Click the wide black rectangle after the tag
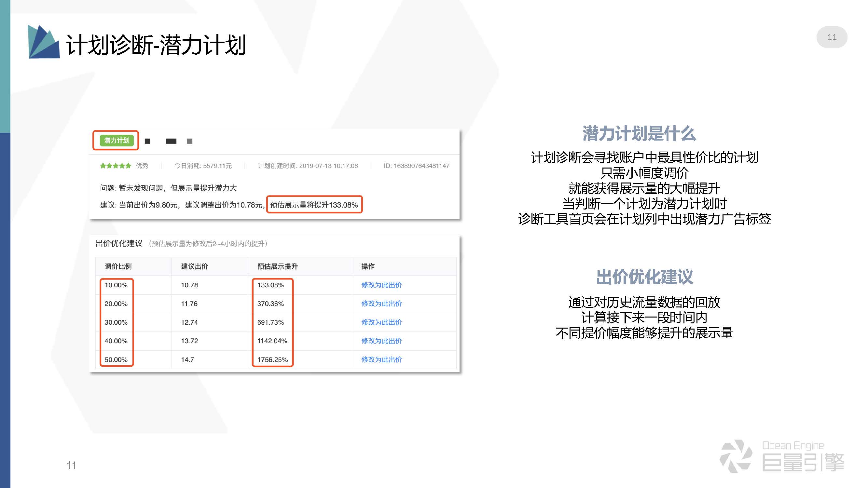868x488 pixels. coord(171,141)
